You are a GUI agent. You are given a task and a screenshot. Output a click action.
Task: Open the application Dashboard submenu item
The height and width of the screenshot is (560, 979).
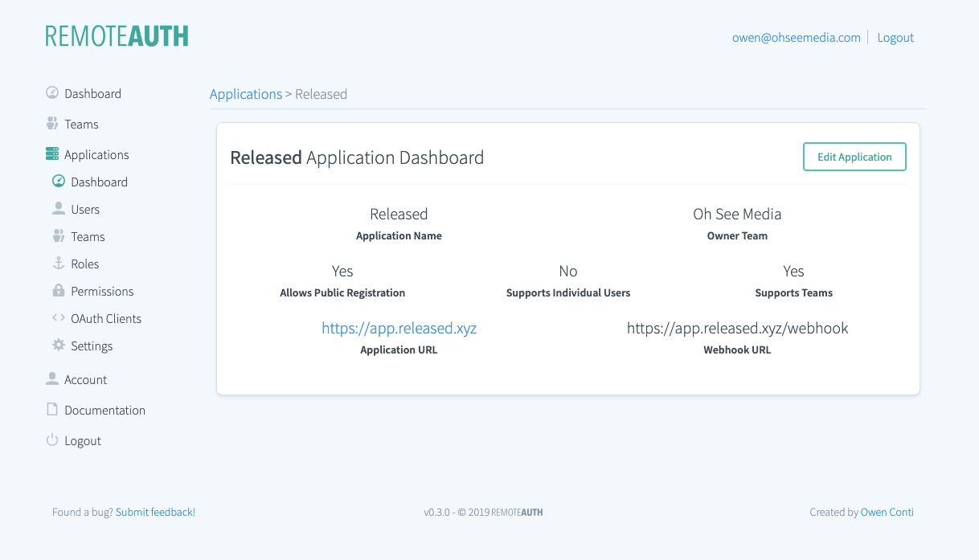click(99, 182)
